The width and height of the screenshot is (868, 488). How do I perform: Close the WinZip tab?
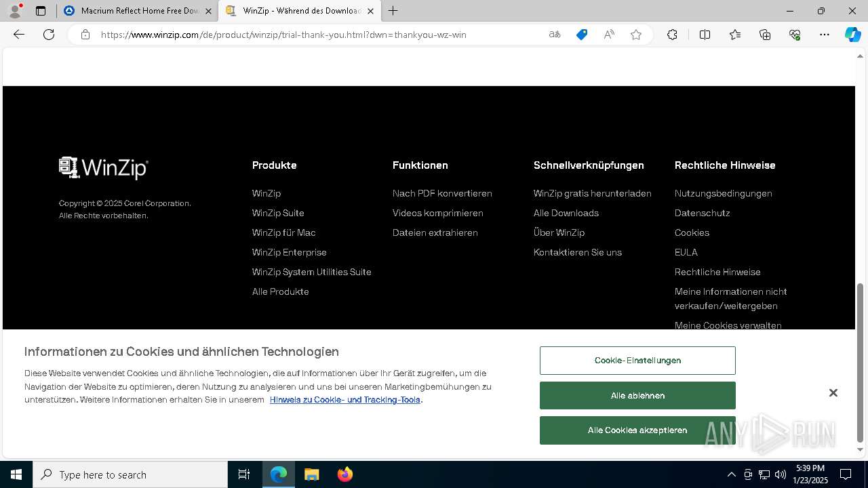click(370, 11)
